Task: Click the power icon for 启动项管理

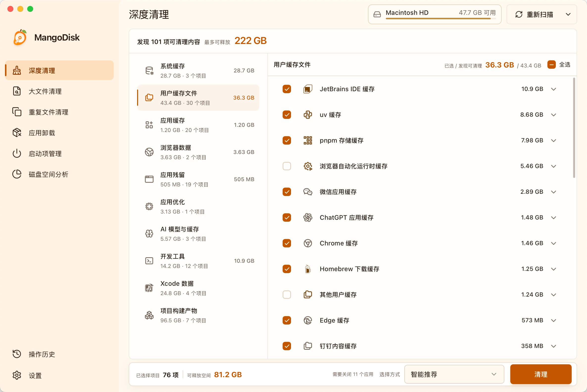Action: pos(17,153)
